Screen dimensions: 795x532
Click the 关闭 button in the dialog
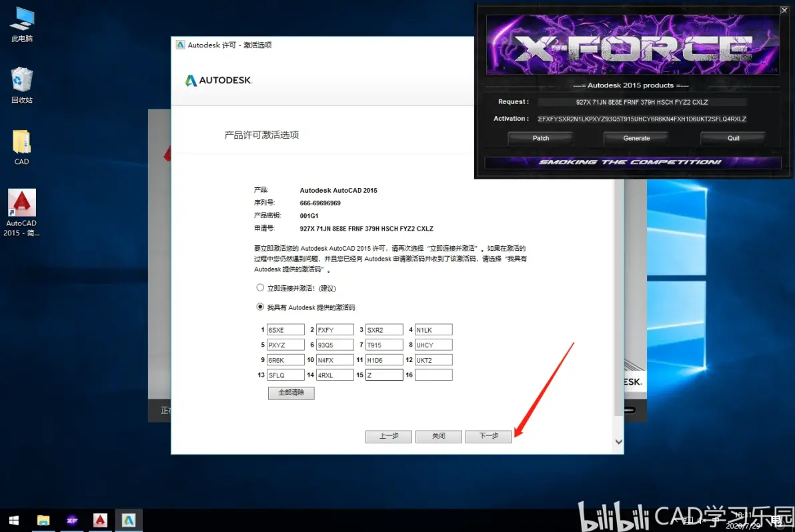439,436
